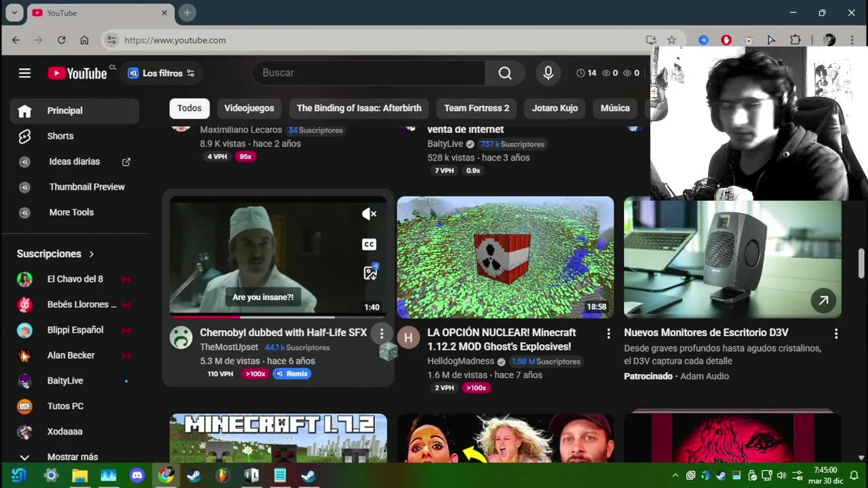Click the address bar URL
868x488 pixels.
pos(175,40)
